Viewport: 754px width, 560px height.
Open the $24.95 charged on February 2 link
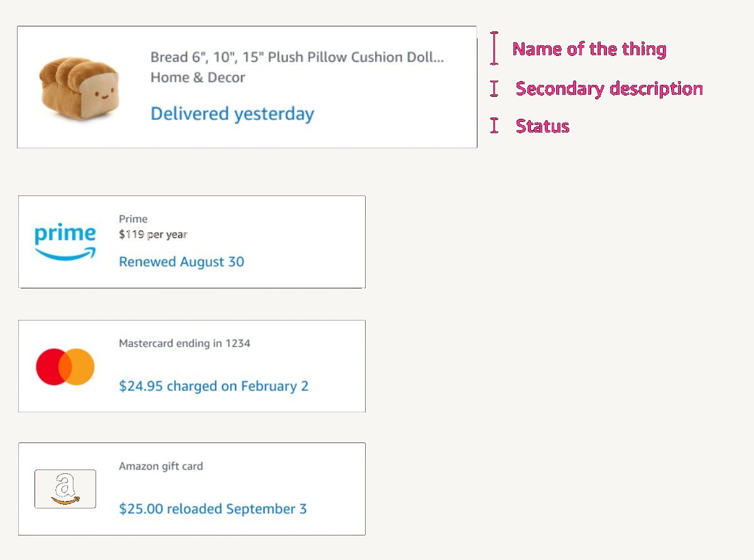pos(214,386)
